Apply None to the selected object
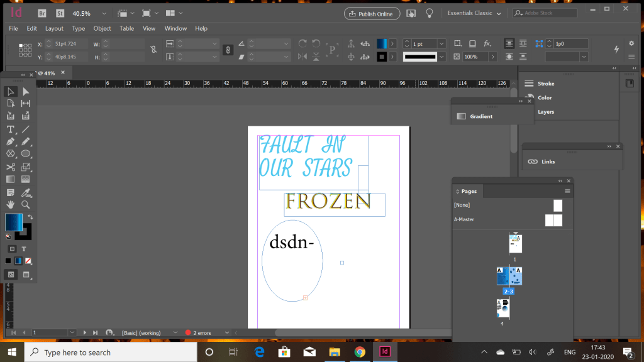Image resolution: width=644 pixels, height=362 pixels. 28,261
